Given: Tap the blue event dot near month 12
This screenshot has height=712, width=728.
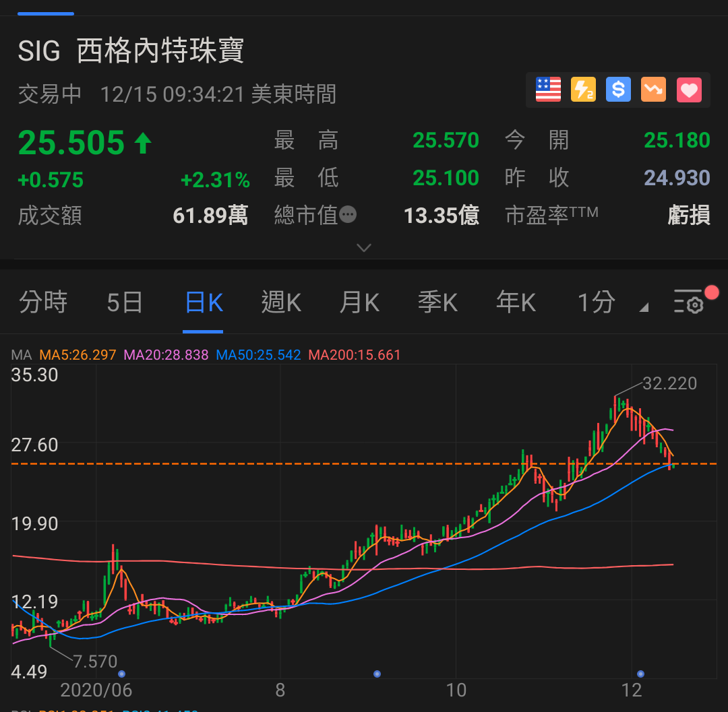Looking at the screenshot, I should (640, 674).
